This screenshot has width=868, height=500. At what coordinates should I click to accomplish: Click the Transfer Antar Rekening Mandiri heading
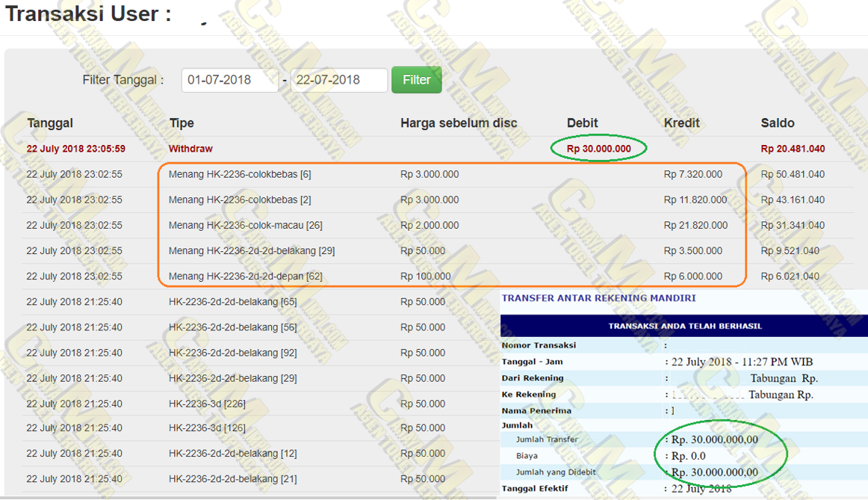point(598,298)
